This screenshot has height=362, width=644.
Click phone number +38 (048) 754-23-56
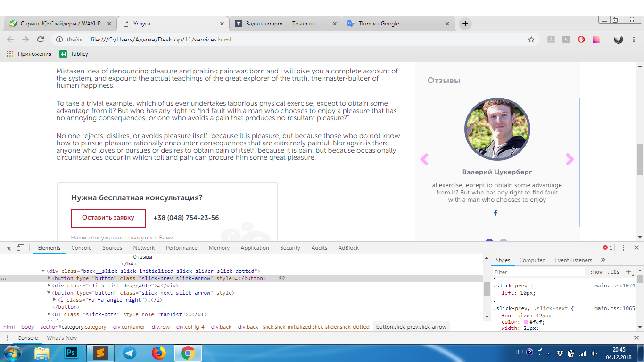click(186, 218)
